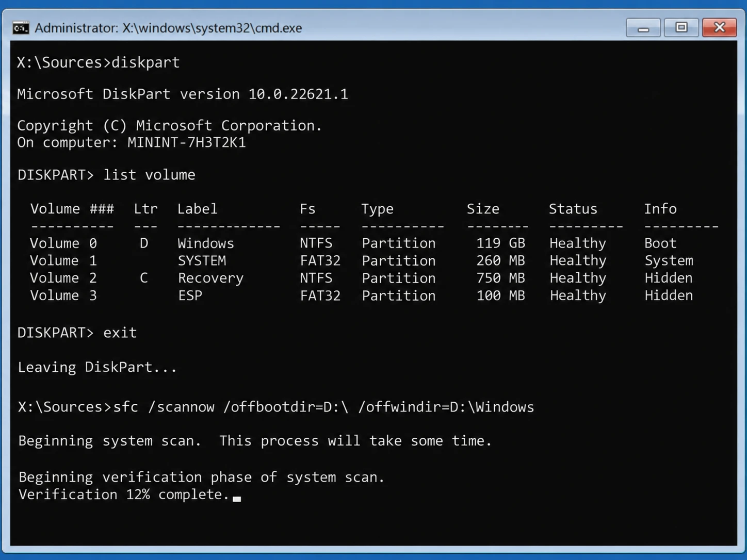Click drive letter 'D' of Volume 0
Viewport: 747px width, 560px height.
pyautogui.click(x=144, y=243)
